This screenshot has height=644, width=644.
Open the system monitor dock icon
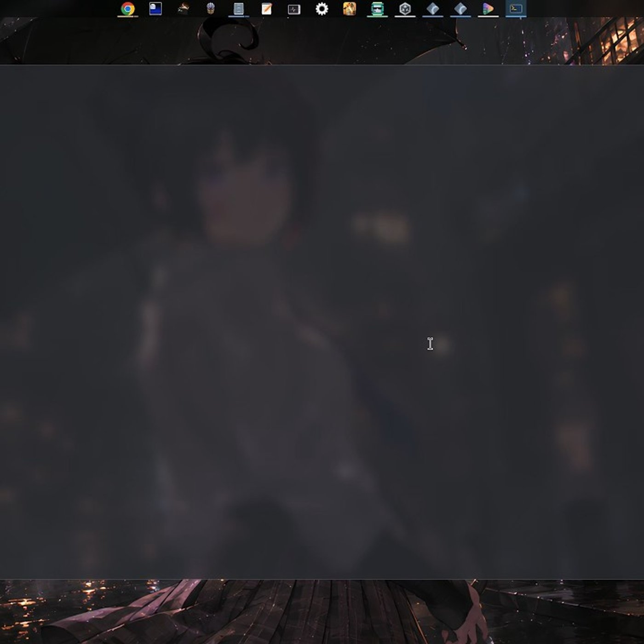point(294,9)
